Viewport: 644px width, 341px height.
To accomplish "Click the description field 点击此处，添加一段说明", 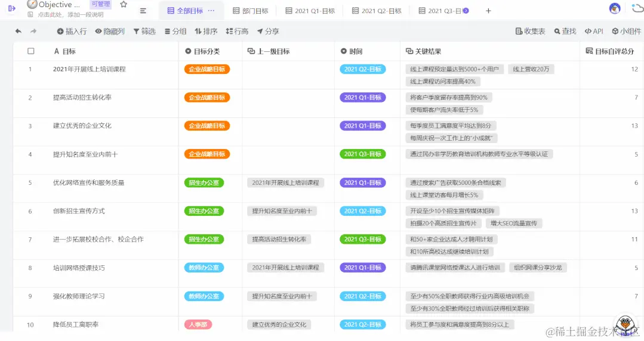I will 70,15.
